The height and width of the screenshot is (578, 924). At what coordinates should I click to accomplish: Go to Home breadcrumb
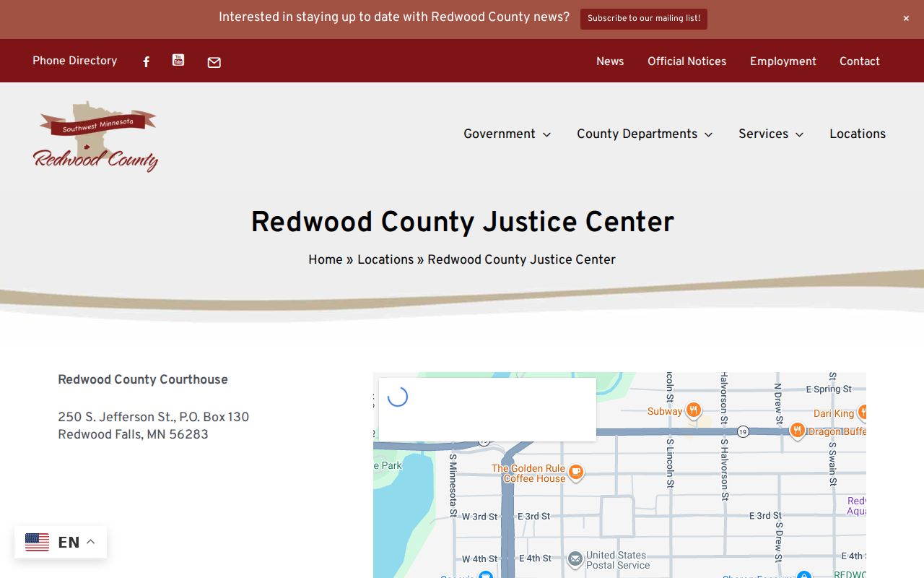[326, 259]
